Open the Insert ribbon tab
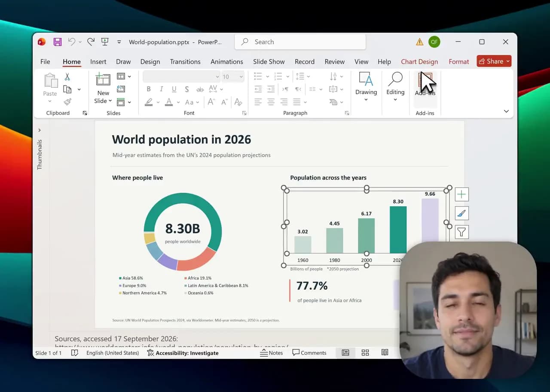Viewport: 550px width, 392px height. click(x=98, y=61)
